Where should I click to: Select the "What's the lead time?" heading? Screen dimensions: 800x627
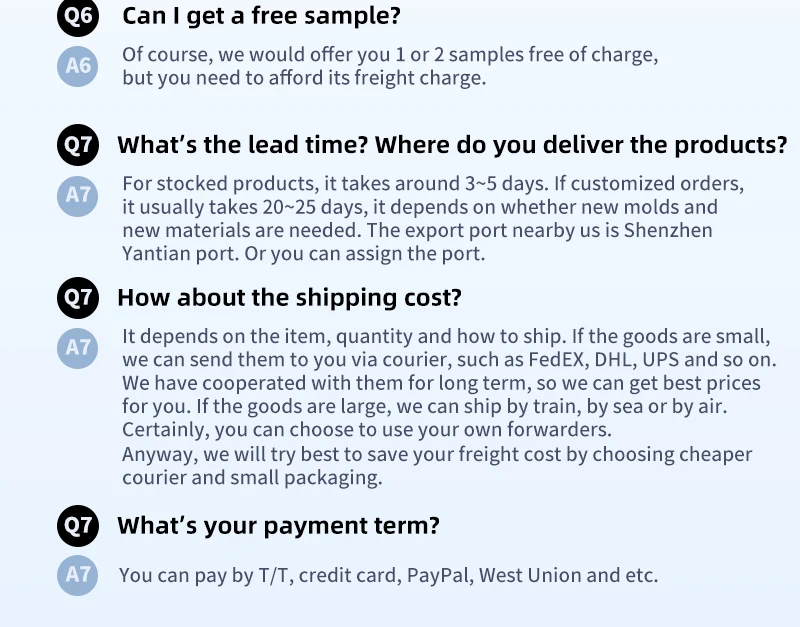pos(452,145)
